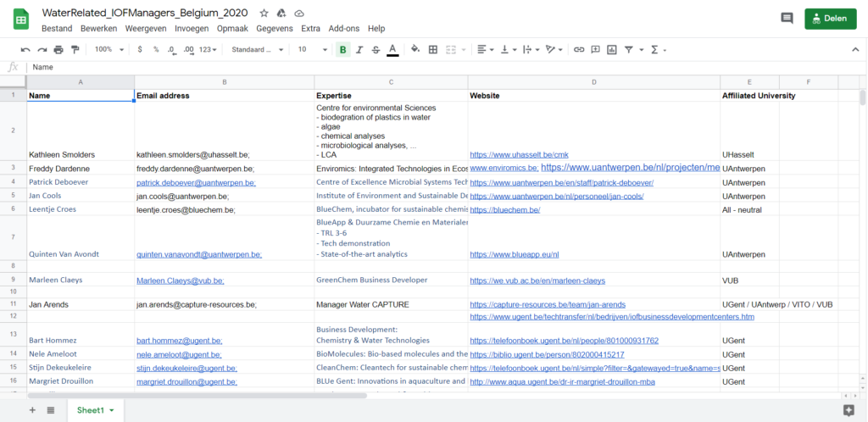Open text rotation dropdown
This screenshot has height=422, width=868.
coord(554,50)
